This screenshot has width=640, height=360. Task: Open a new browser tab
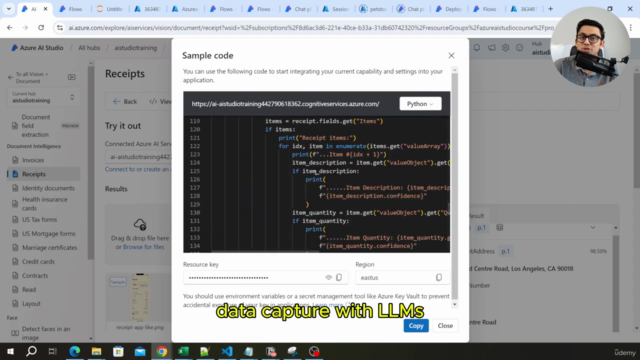[550, 9]
